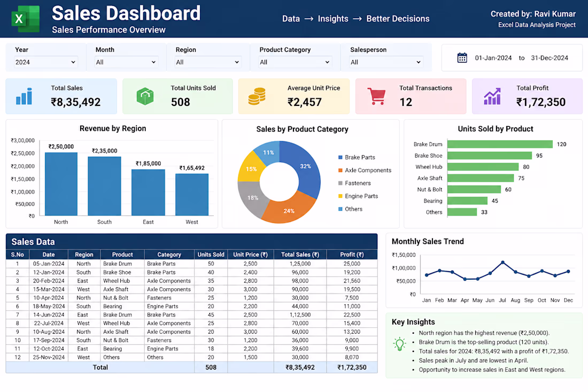Click the total sales cell 39,600
This screenshot has height=392, width=588.
tap(300, 349)
